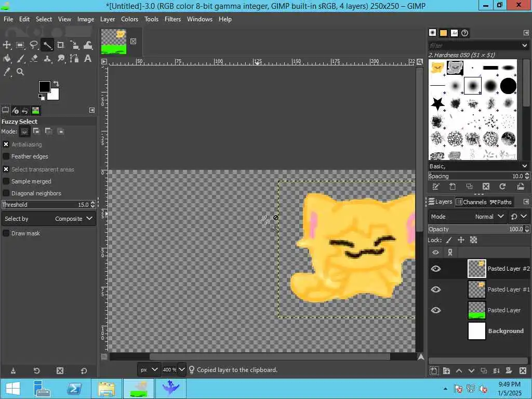Select the Move tool

pyautogui.click(x=7, y=45)
